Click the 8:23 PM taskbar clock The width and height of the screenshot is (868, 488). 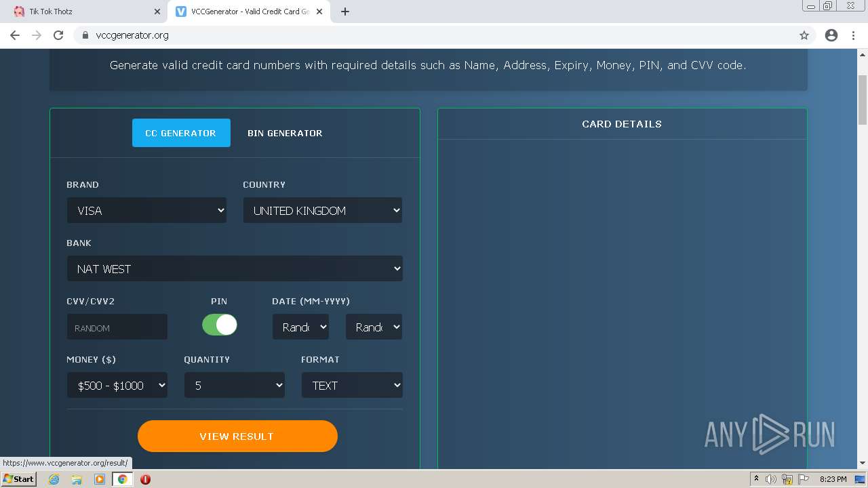click(x=833, y=479)
